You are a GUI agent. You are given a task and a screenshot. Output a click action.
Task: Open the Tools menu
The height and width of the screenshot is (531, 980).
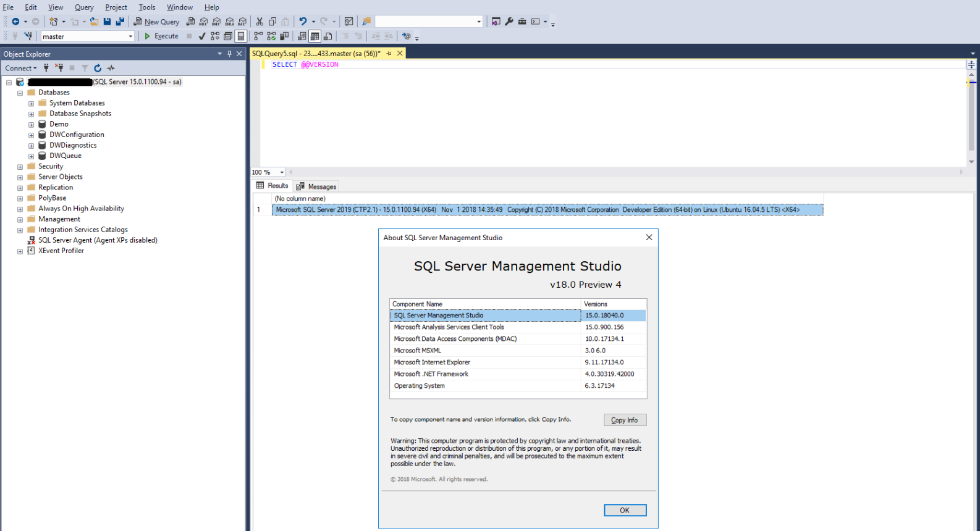coord(147,7)
